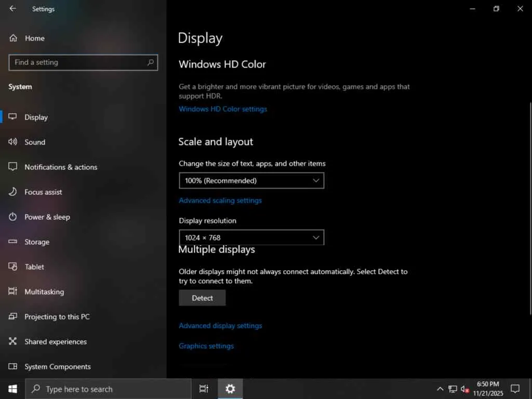Screen dimensions: 532x399
Task: Click the Scale and layout heading
Action: click(216, 142)
